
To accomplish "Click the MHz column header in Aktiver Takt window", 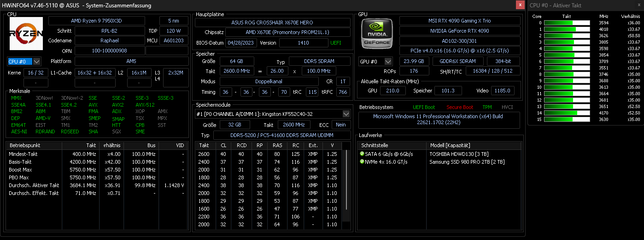I will (x=603, y=16).
